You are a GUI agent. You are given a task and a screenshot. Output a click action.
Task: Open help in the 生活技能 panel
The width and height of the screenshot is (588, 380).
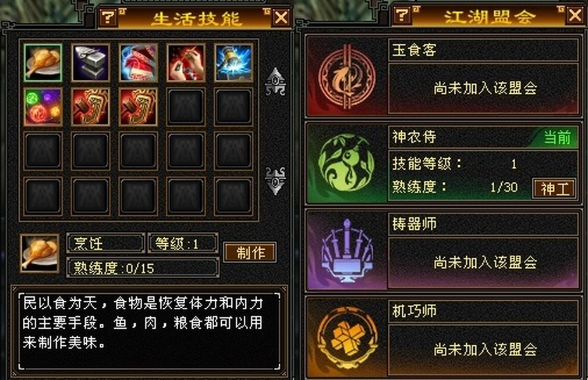(x=109, y=17)
